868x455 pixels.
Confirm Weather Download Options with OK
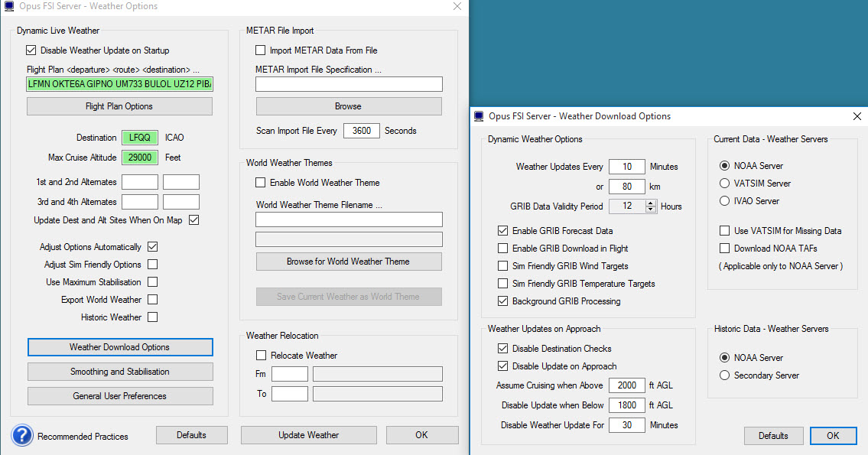pyautogui.click(x=833, y=436)
